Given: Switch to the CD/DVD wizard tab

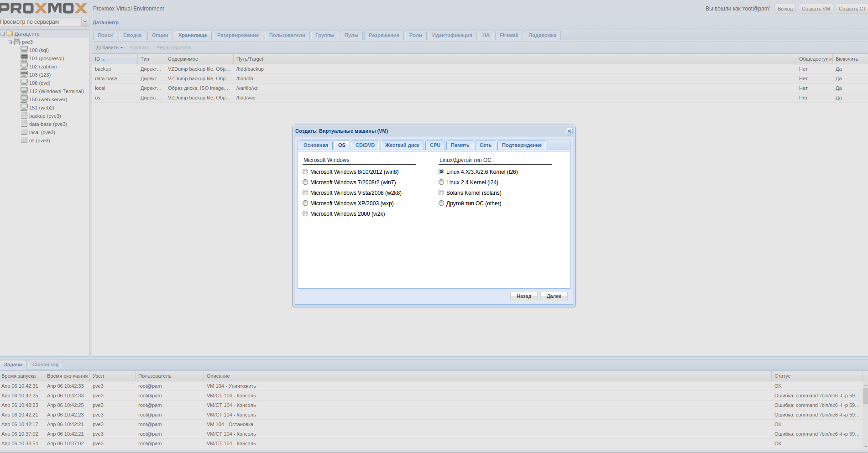Looking at the screenshot, I should coord(365,145).
